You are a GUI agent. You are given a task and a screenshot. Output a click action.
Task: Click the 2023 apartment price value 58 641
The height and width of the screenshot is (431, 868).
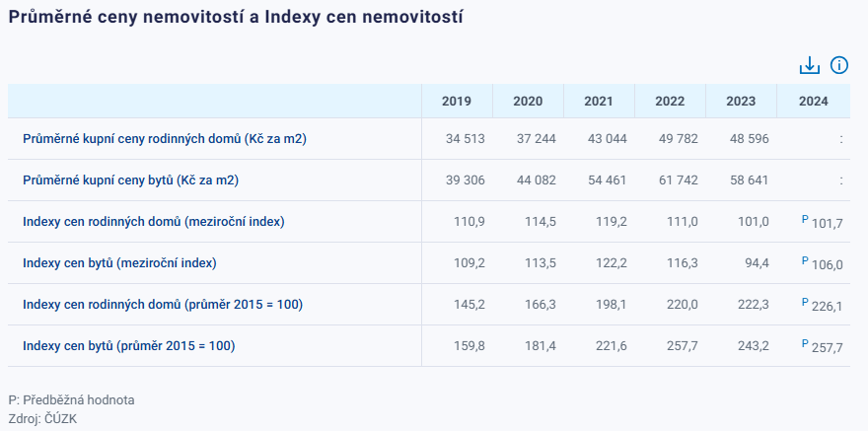tap(748, 180)
